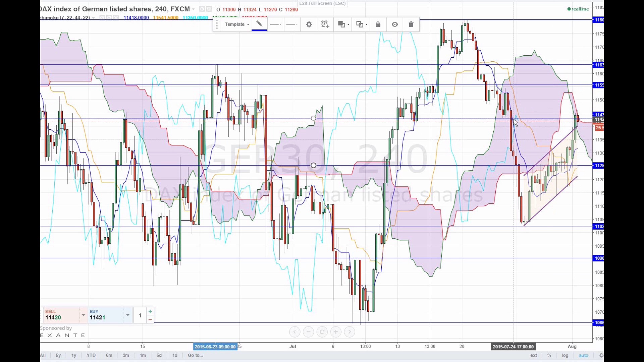The width and height of the screenshot is (644, 362).
Task: Open the drawing settings gear
Action: click(x=309, y=24)
